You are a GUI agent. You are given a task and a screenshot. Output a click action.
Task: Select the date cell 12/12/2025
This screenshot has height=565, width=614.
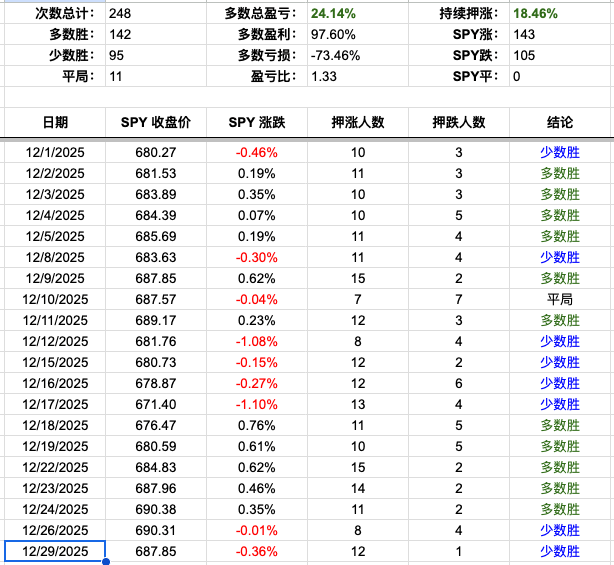pyautogui.click(x=55, y=341)
